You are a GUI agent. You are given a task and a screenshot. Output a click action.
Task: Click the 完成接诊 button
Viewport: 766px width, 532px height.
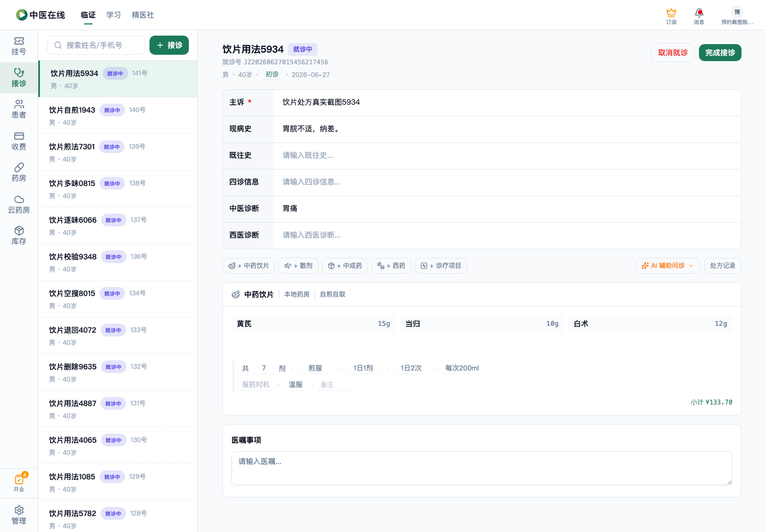tap(720, 53)
